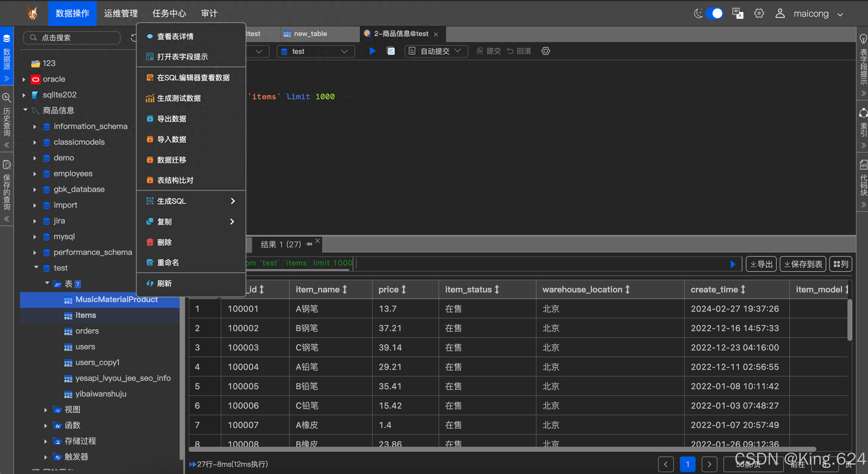Click the execution plan icon beside run

coord(391,51)
